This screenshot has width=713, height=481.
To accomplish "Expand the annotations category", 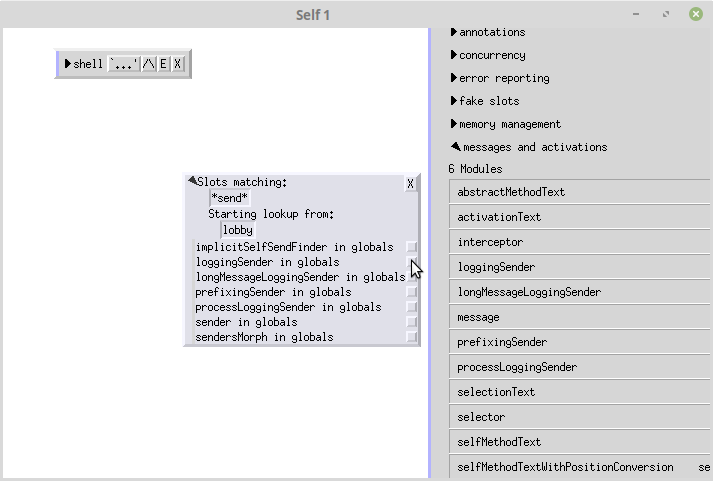I will point(453,32).
